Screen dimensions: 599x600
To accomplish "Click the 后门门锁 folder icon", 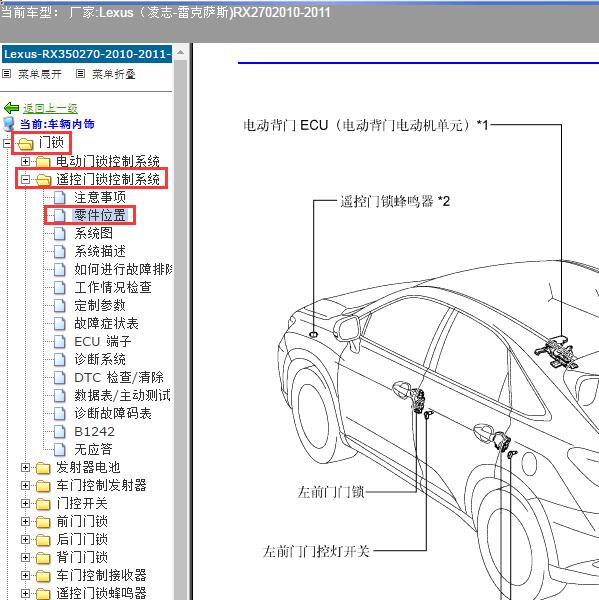I will point(43,540).
